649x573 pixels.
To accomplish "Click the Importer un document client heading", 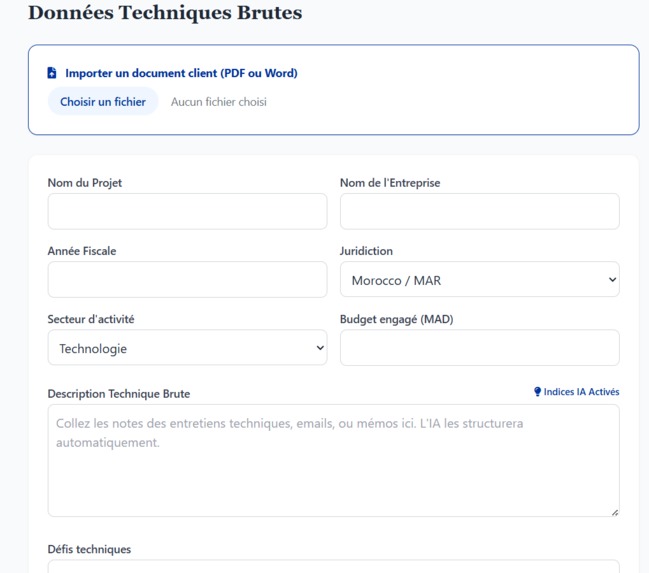I will coord(181,73).
